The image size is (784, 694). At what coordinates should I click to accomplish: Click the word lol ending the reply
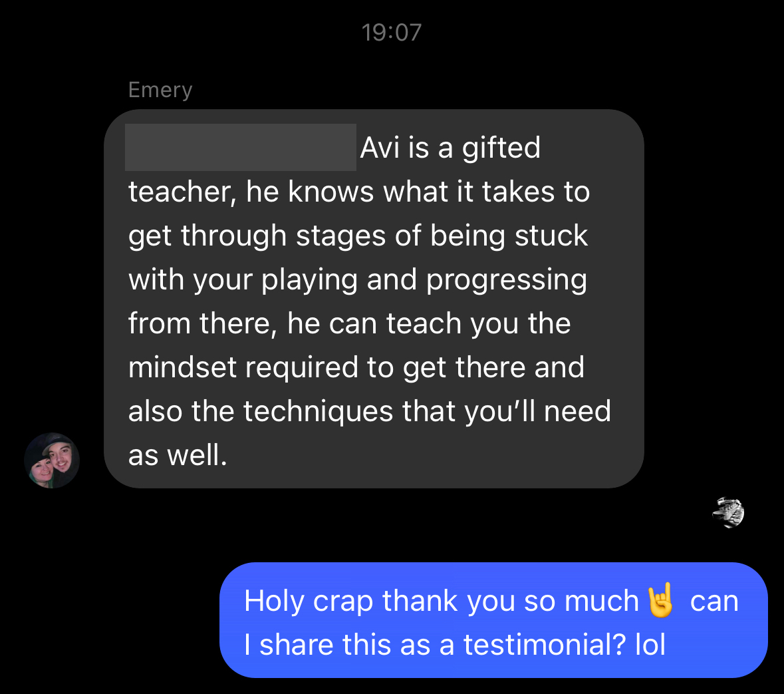[x=650, y=644]
